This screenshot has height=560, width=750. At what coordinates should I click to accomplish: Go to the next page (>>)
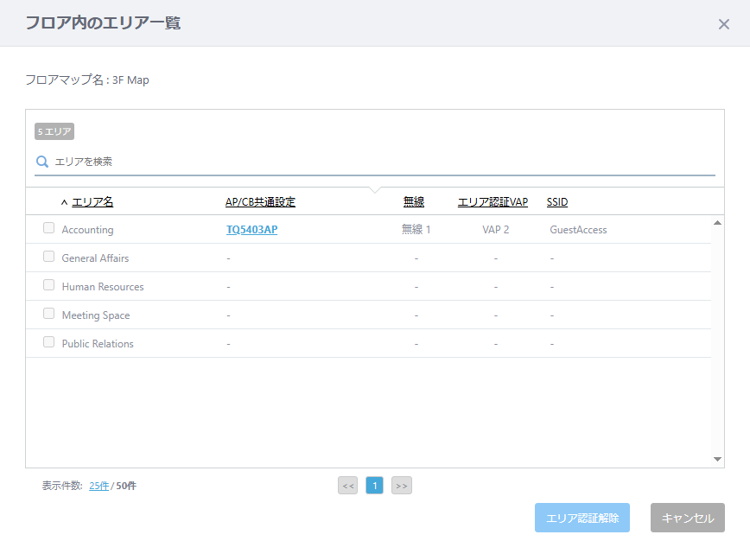click(401, 486)
